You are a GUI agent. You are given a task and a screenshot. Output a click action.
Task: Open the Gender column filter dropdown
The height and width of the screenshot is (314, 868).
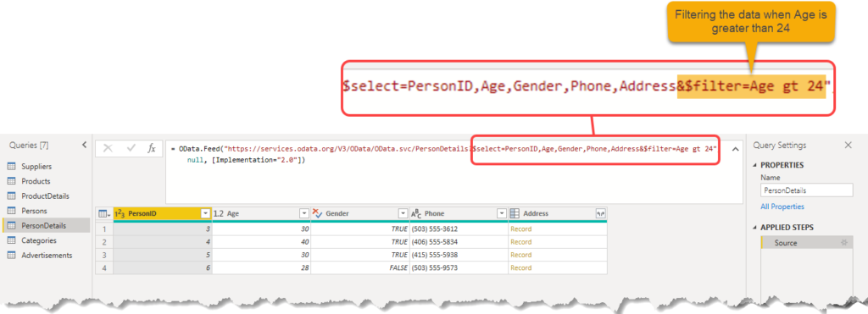[x=403, y=213]
